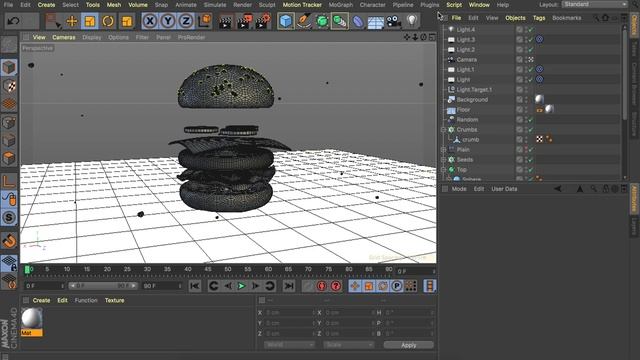Toggle the Y axis lock

point(168,21)
